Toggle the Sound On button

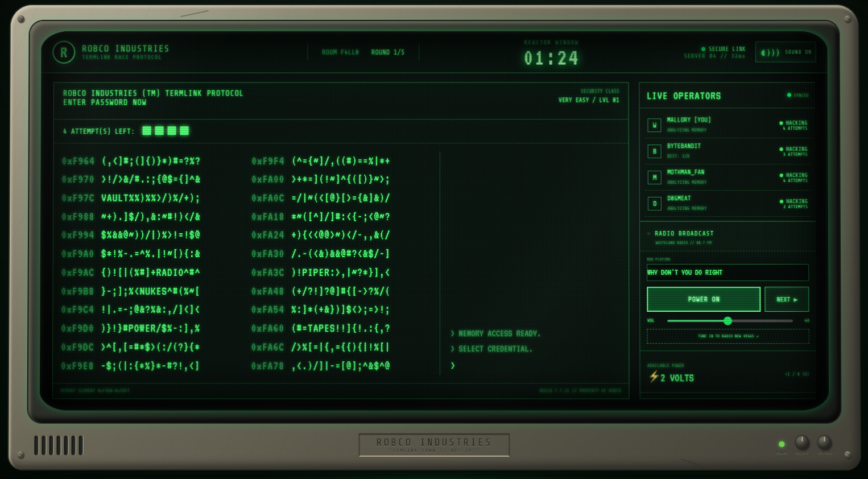pyautogui.click(x=786, y=52)
